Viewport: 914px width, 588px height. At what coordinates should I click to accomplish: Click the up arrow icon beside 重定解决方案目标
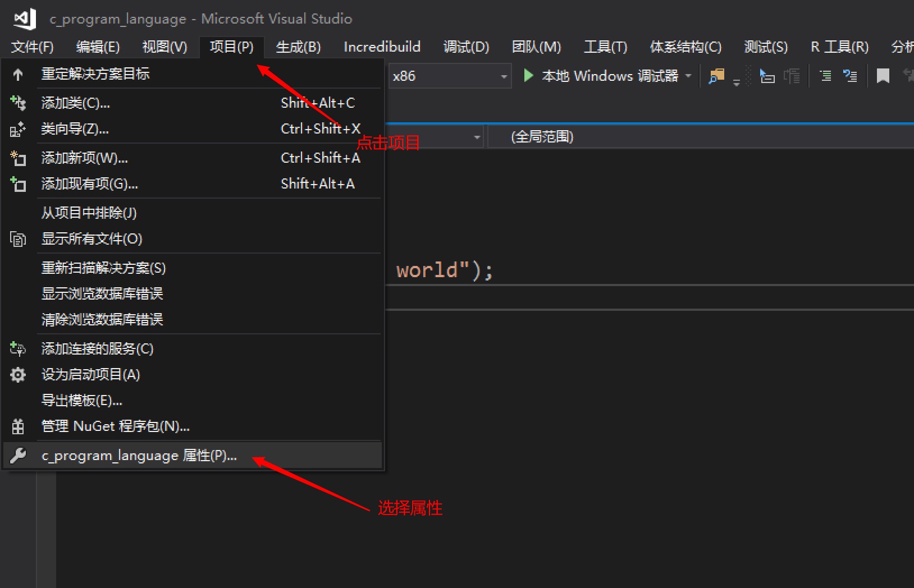click(x=18, y=74)
